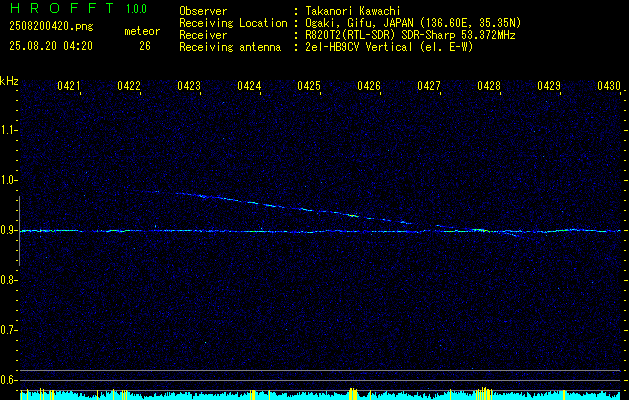Click the 0430 time marker
This screenshot has height=400, width=629.
[x=609, y=85]
